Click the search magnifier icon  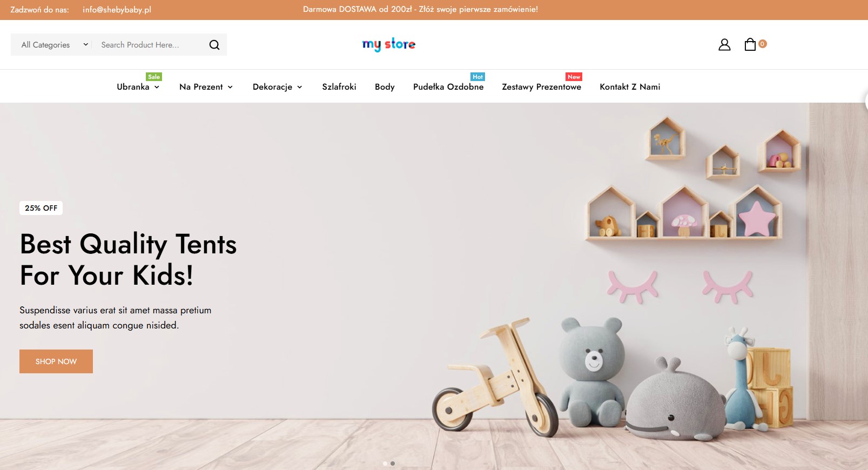click(214, 45)
